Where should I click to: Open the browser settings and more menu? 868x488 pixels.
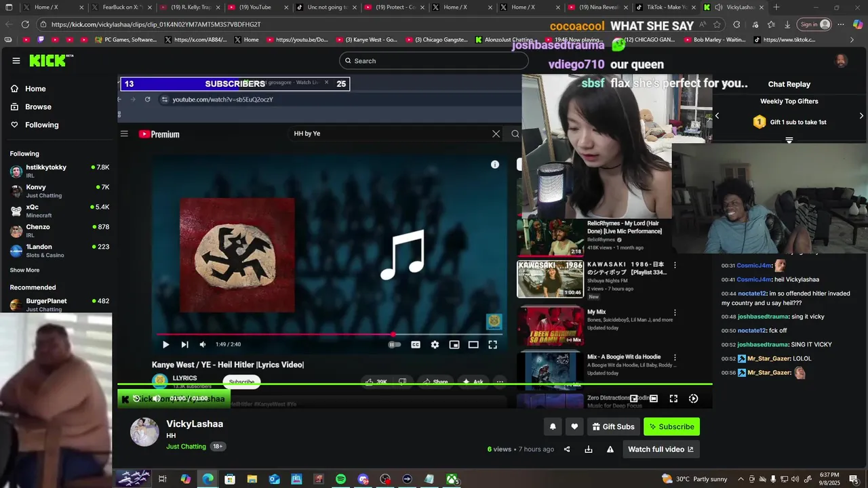841,24
